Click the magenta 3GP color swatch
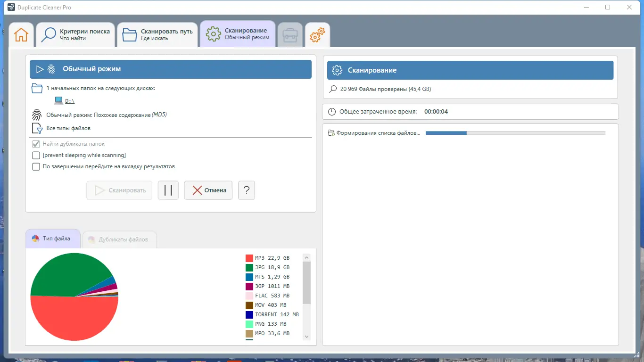The image size is (644, 362). (249, 286)
